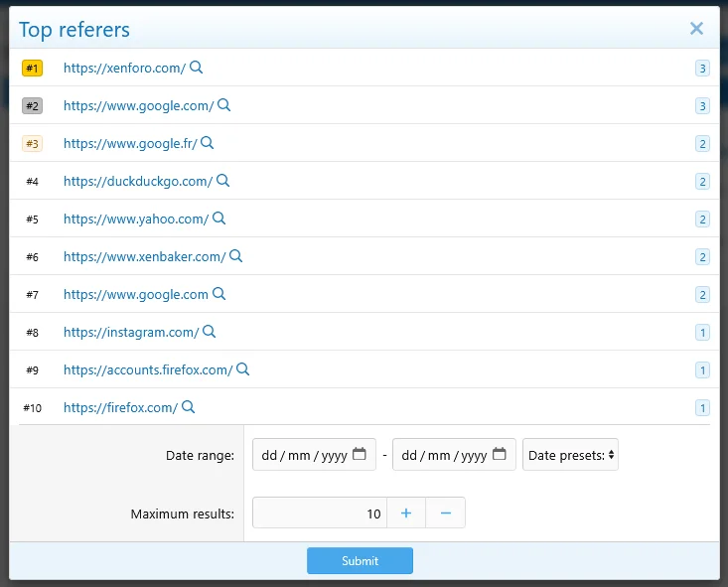Click search icon beside accounts.firefox.com
Viewport: 728px width, 587px height.
point(243,369)
